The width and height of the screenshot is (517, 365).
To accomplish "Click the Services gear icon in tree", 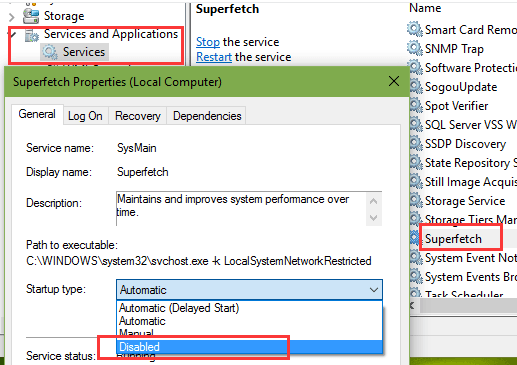I will click(x=50, y=52).
